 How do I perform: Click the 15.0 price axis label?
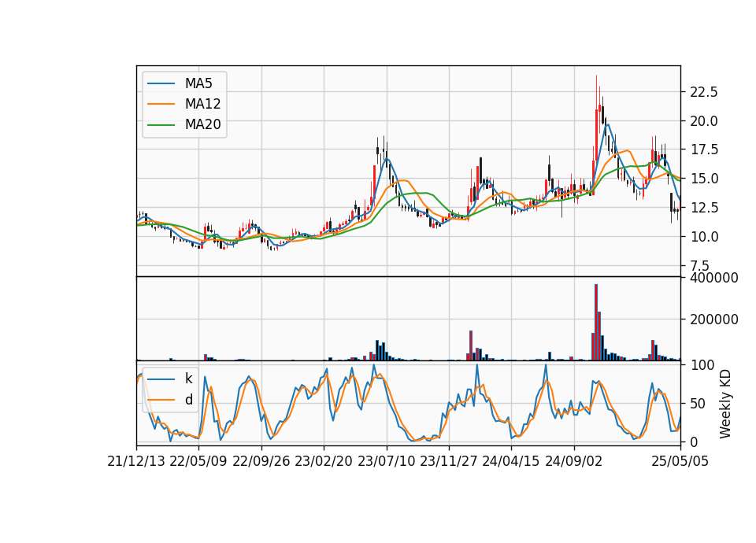[x=704, y=179]
